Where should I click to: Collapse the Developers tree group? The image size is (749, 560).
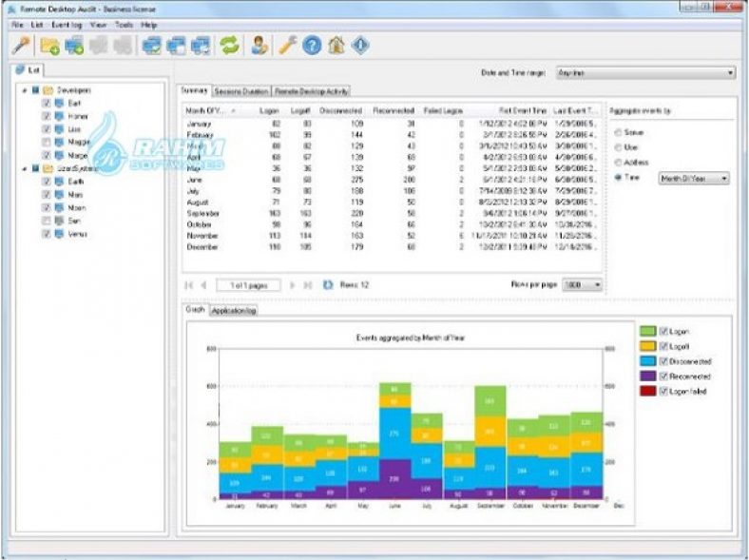pyautogui.click(x=23, y=90)
